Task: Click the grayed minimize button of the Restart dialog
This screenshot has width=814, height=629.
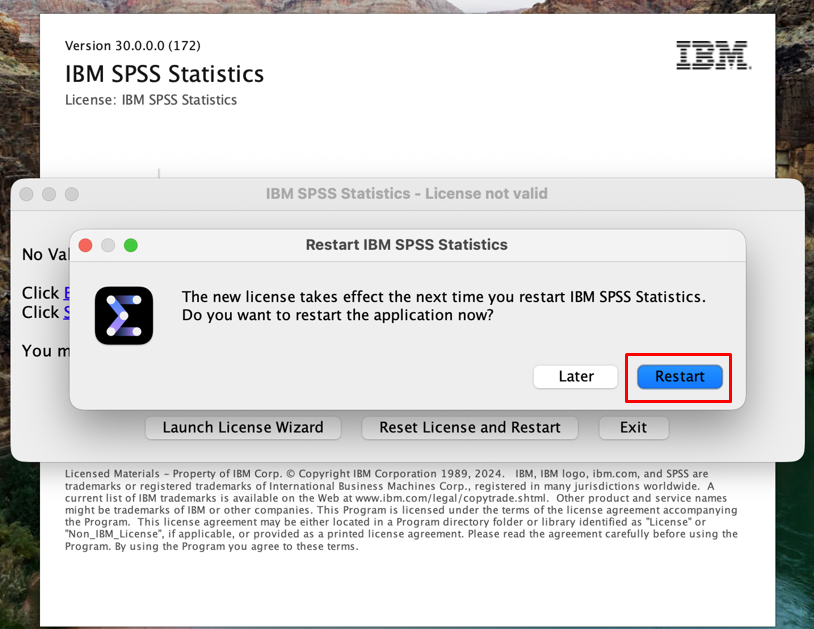Action: click(108, 245)
